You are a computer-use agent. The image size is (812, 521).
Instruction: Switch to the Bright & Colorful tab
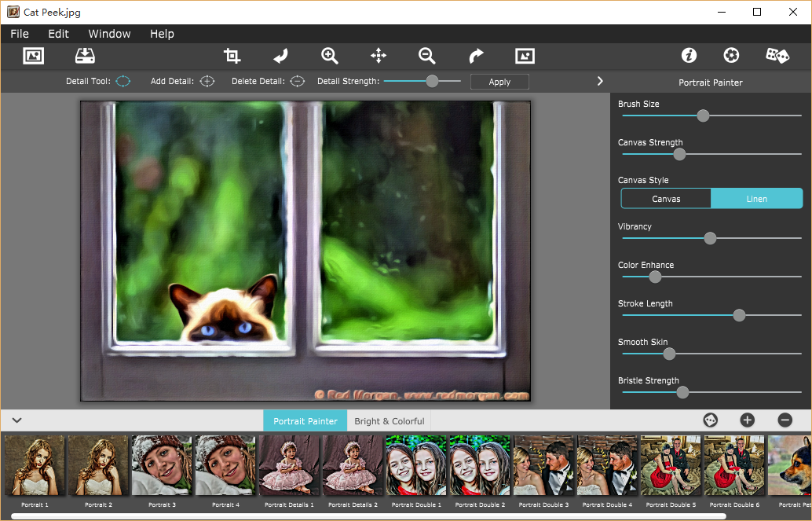[x=389, y=421]
